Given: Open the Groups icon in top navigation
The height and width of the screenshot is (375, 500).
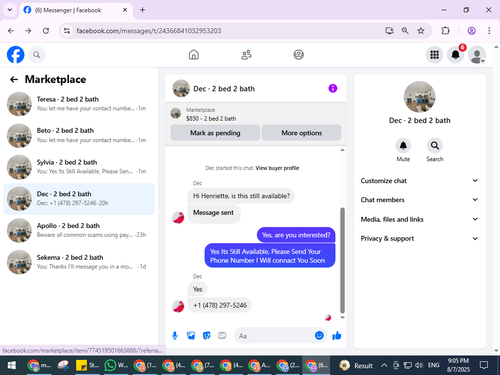Looking at the screenshot, I should [298, 55].
